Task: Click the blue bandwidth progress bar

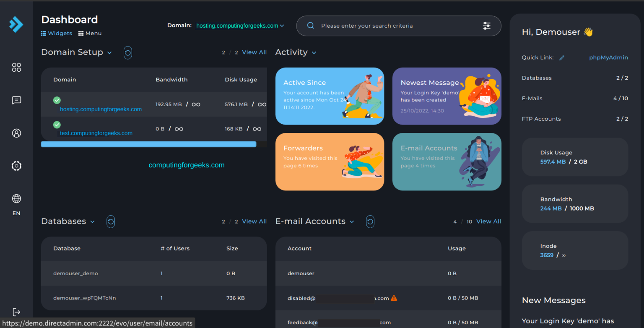Action: 148,144
